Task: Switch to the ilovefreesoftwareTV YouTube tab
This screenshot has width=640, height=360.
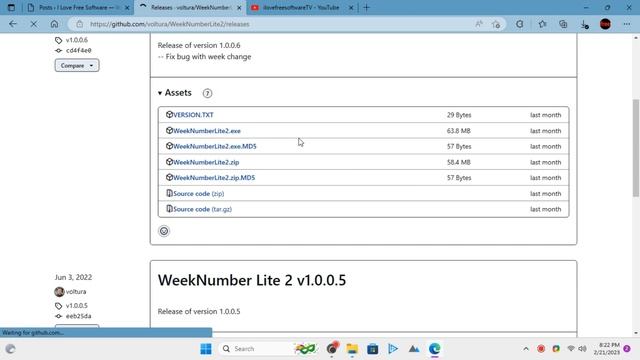Action: pos(300,7)
